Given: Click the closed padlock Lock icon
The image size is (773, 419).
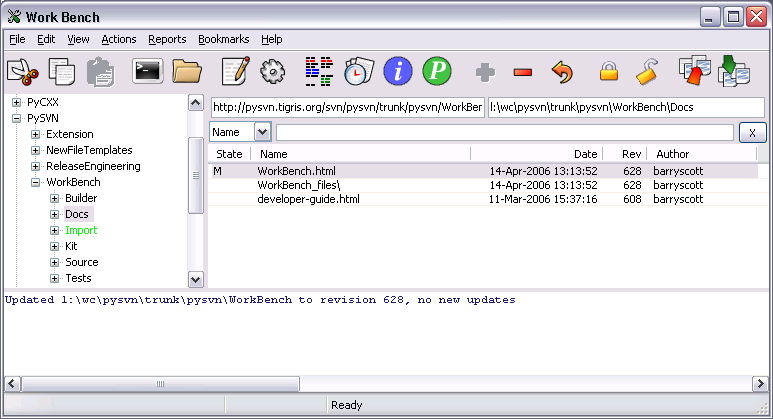Looking at the screenshot, I should [609, 71].
